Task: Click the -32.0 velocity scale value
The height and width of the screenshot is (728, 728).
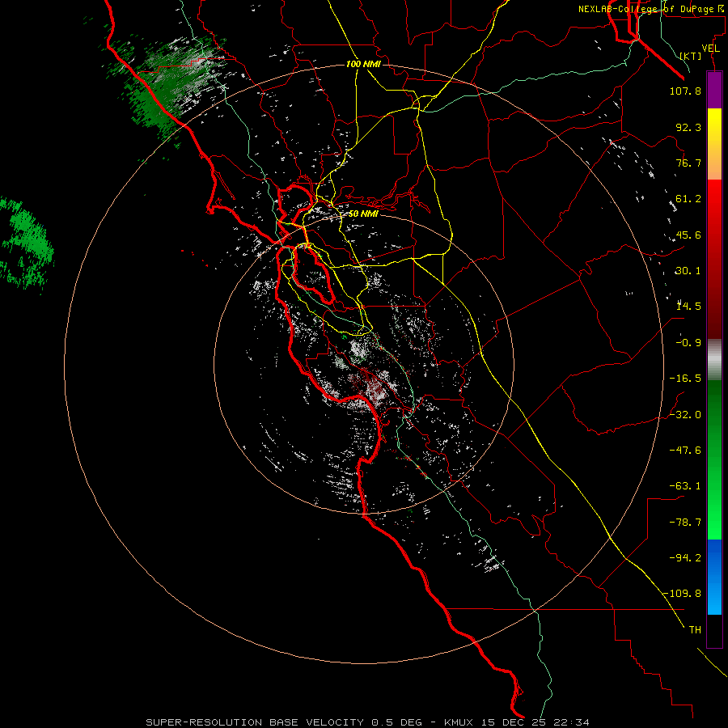Action: (685, 415)
